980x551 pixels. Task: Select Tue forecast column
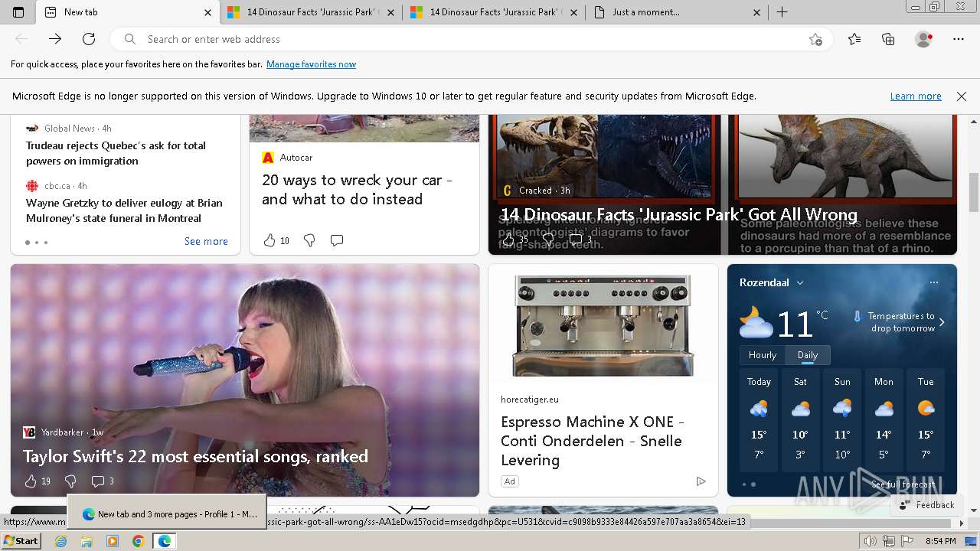click(926, 422)
